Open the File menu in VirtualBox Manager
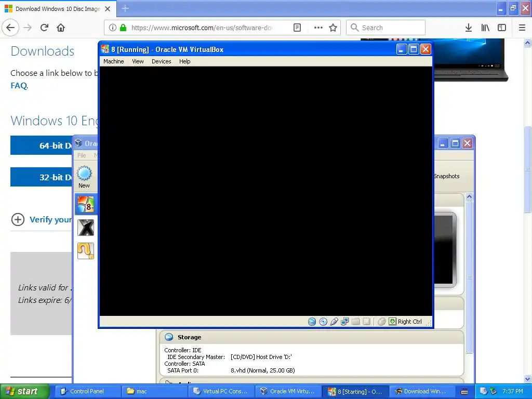The image size is (532, 399). click(x=82, y=155)
